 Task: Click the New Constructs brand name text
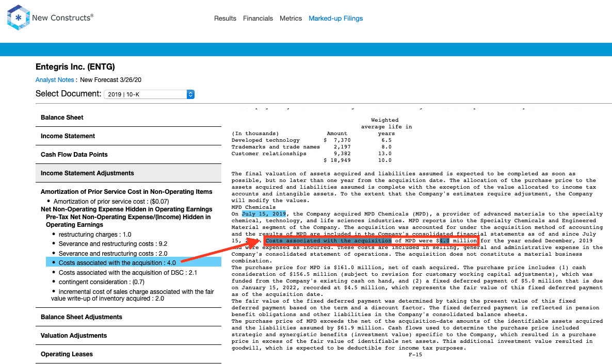point(62,18)
